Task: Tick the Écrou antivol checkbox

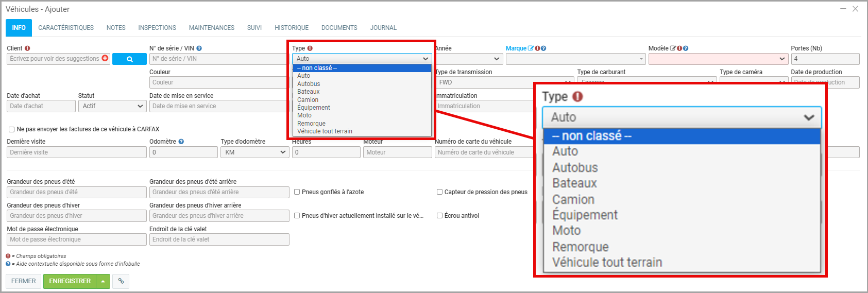Action: (x=439, y=216)
